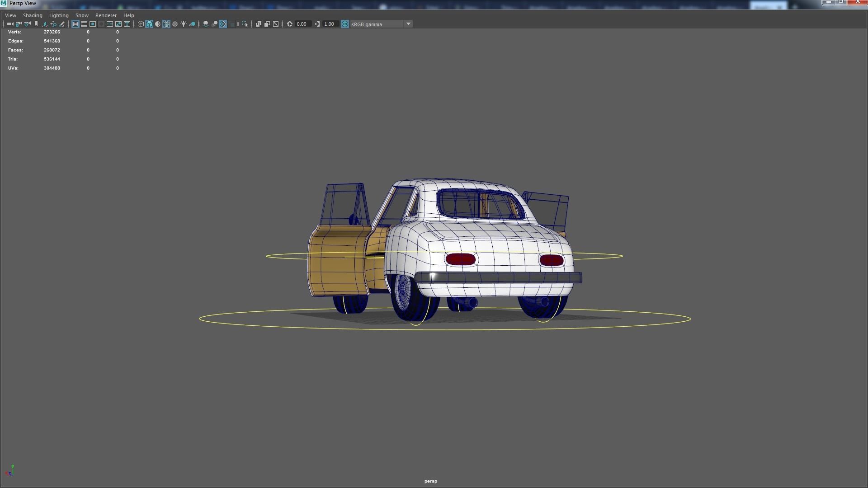Toggle the Shadows icon
Screen dimensions: 868x488
click(x=192, y=24)
